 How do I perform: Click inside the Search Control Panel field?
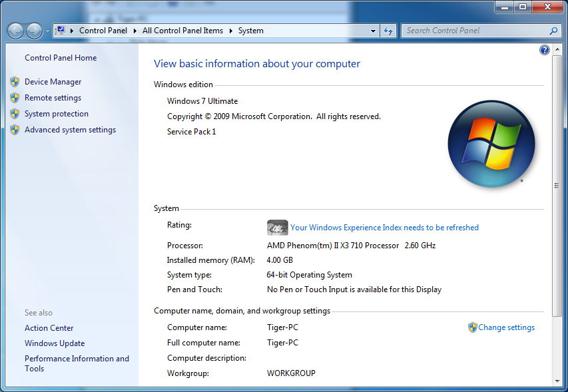(475, 31)
